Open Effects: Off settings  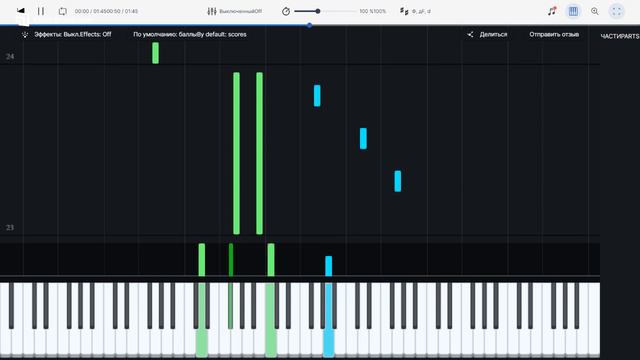67,34
